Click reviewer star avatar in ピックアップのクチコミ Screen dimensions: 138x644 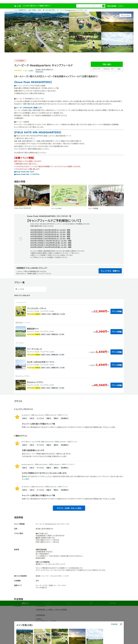17,417
